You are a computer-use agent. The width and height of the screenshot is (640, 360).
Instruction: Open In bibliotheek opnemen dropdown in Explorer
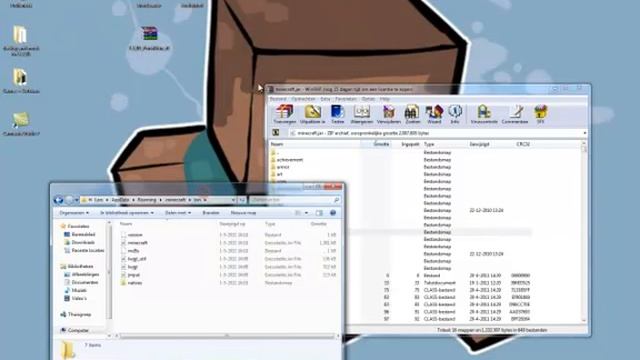127,213
